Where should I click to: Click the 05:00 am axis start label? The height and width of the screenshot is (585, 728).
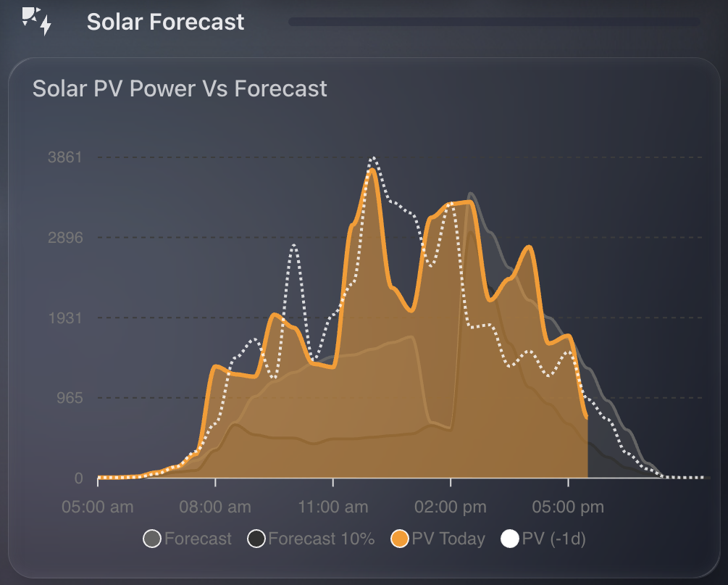coord(98,507)
